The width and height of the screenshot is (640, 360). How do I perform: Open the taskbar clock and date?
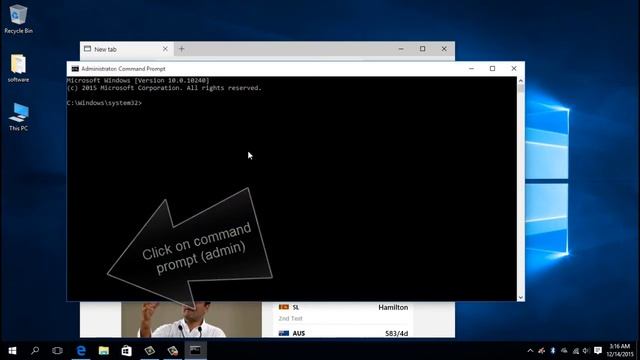pyautogui.click(x=620, y=351)
